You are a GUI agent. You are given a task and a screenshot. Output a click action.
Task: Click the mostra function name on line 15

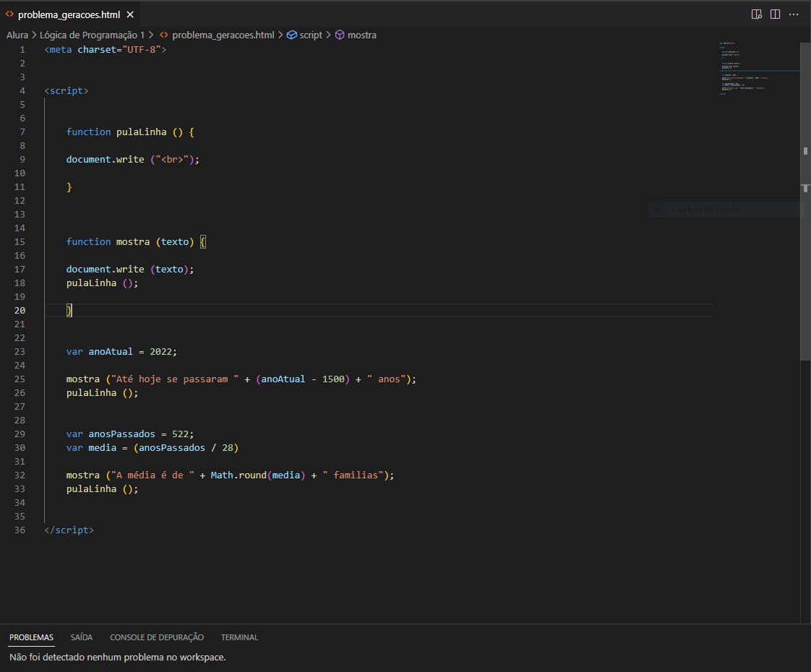(133, 242)
